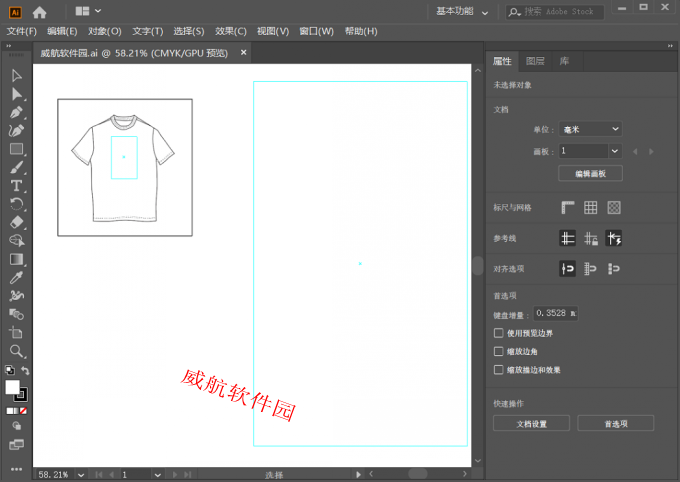This screenshot has width=680, height=482.
Task: Click the 文档设置 button
Action: pos(531,424)
